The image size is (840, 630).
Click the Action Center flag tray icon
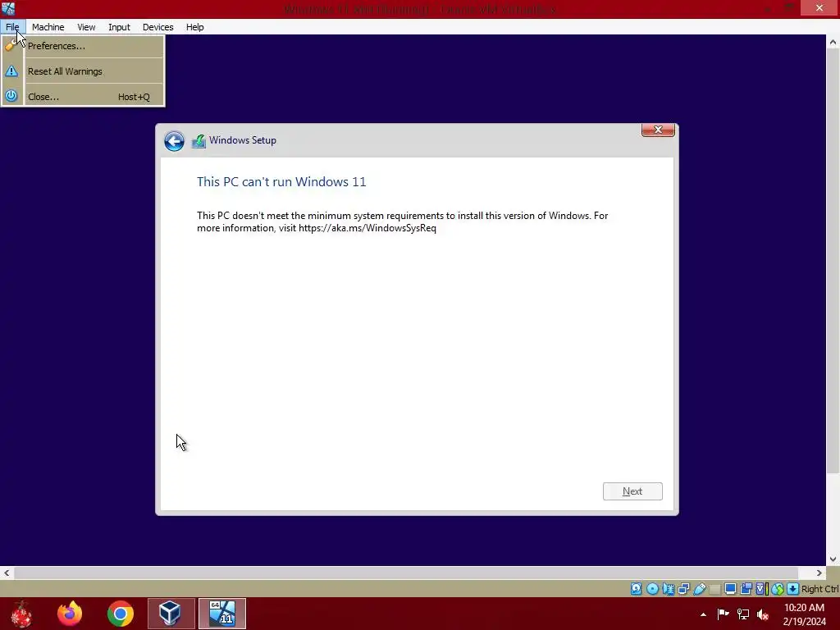pos(723,614)
